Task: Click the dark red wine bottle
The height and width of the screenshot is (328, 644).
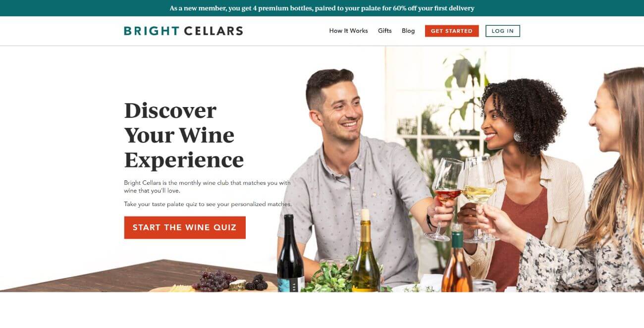Action: click(x=290, y=254)
